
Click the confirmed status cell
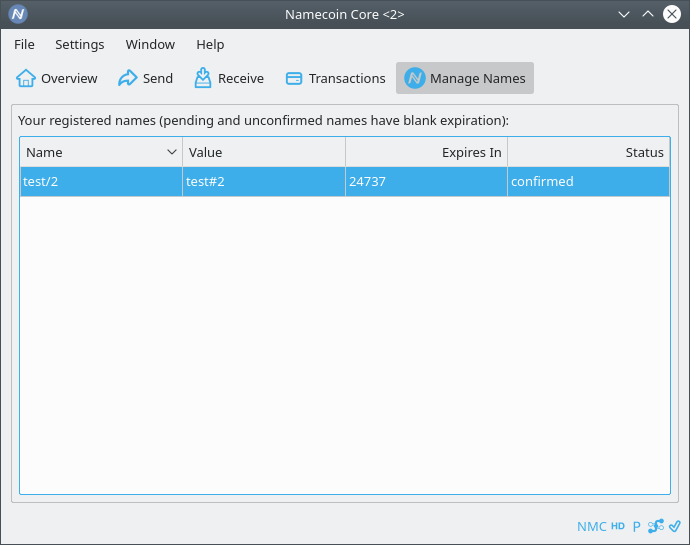[x=589, y=181]
